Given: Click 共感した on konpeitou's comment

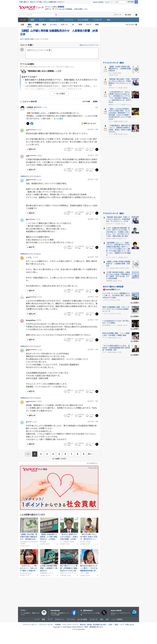Looking at the screenshot, I should [x=68, y=339].
